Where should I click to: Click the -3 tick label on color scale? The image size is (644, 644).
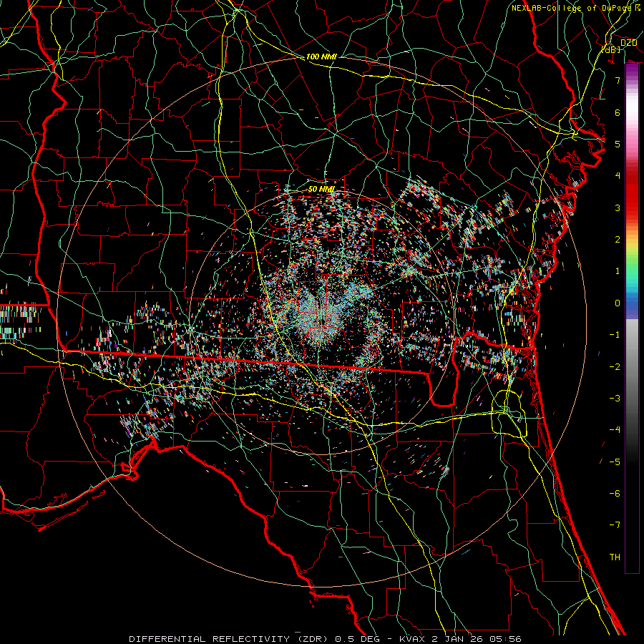[x=615, y=399]
